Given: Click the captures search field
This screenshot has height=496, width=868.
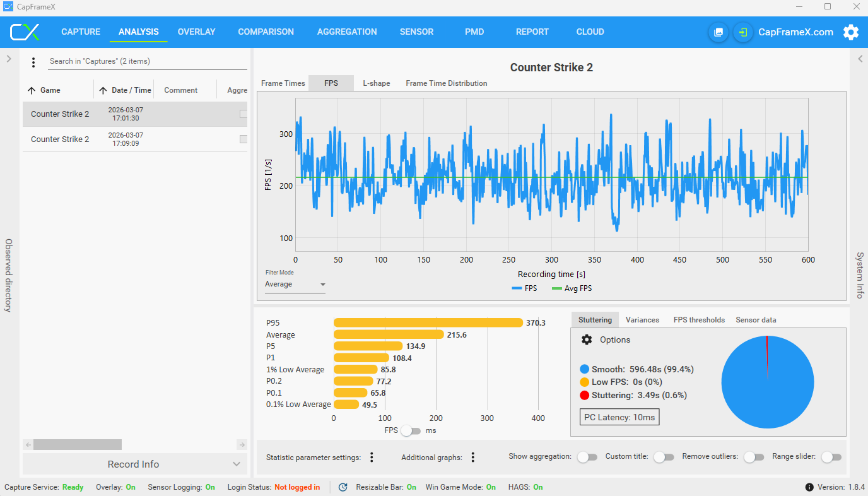Looking at the screenshot, I should click(148, 62).
